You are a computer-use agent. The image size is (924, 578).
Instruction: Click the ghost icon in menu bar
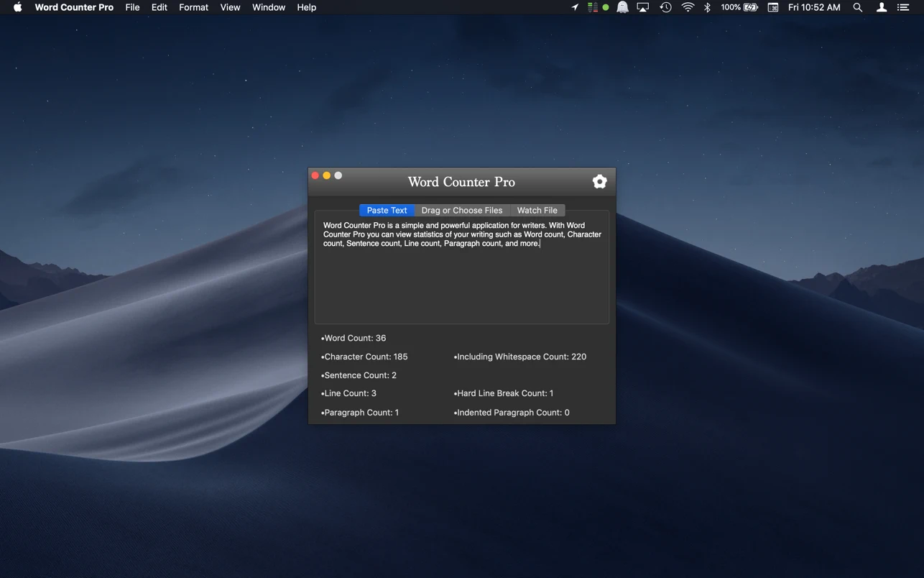click(x=622, y=7)
